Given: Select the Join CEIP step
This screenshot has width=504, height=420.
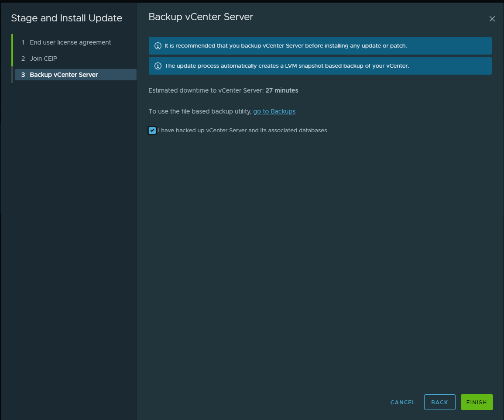Looking at the screenshot, I should pos(43,59).
